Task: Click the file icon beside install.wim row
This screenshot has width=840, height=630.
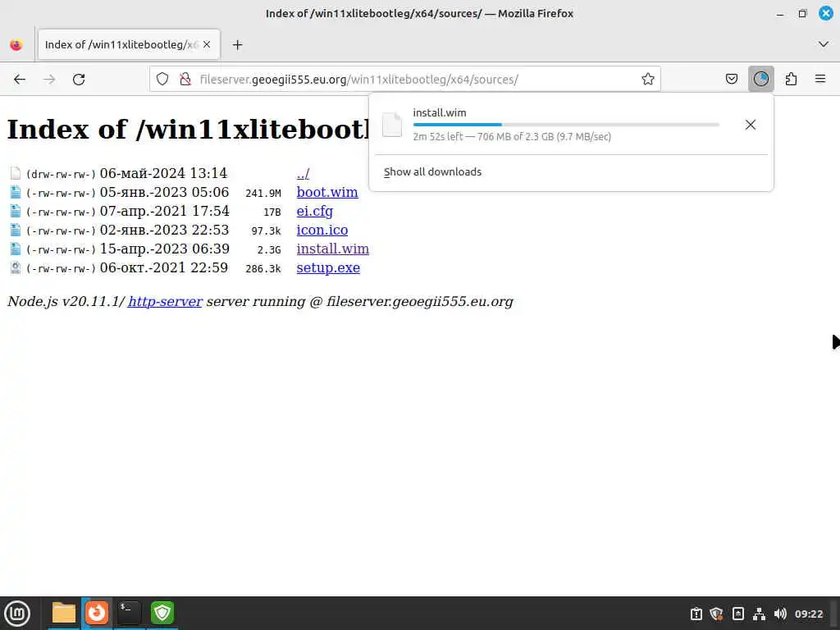Action: coord(16,249)
